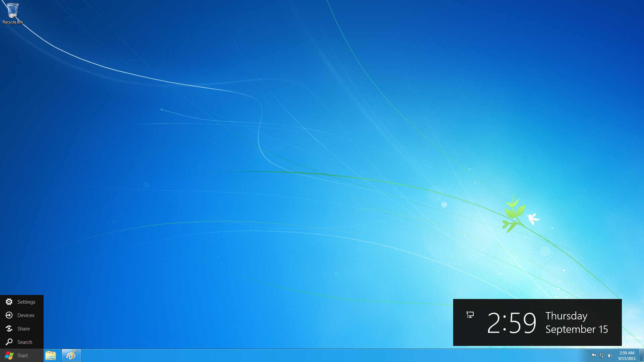Screen dimensions: 644x362
Task: Open Action Center flag in system tray
Action: pyautogui.click(x=594, y=355)
